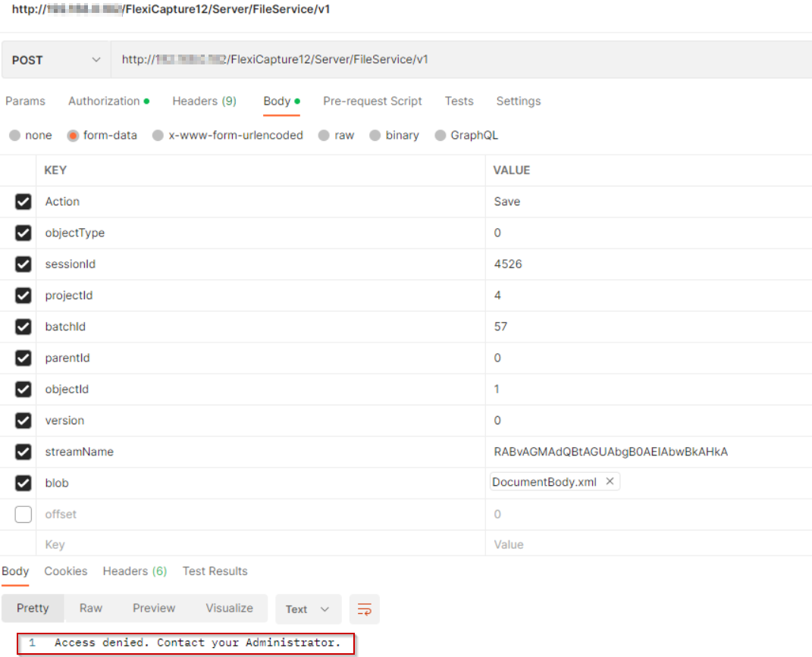The height and width of the screenshot is (657, 812).
Task: Select the Raw response view
Action: click(91, 609)
